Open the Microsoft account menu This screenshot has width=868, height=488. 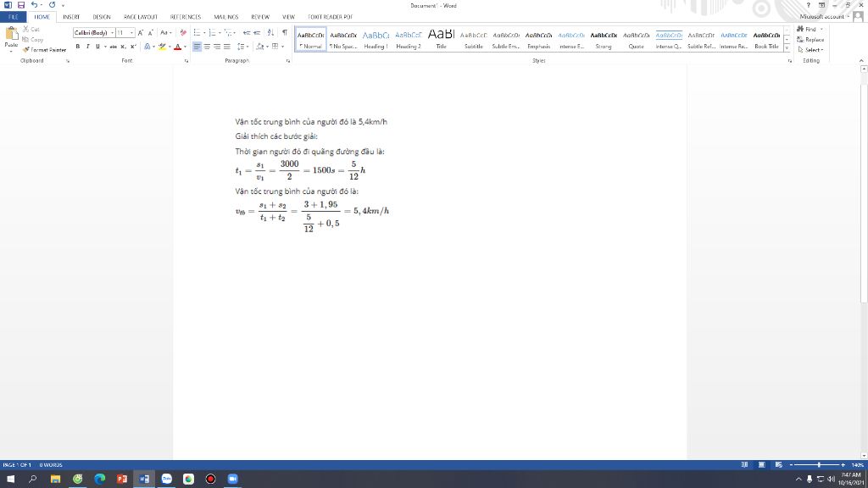click(x=825, y=17)
